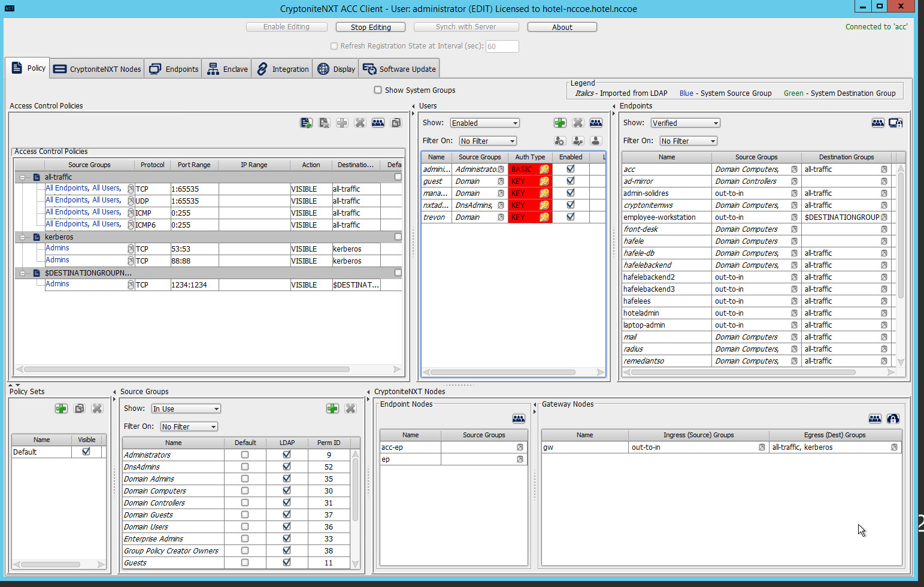Click the copy icon in Access Control Policies toolbar
Screen dimensions: 924x587
396,123
